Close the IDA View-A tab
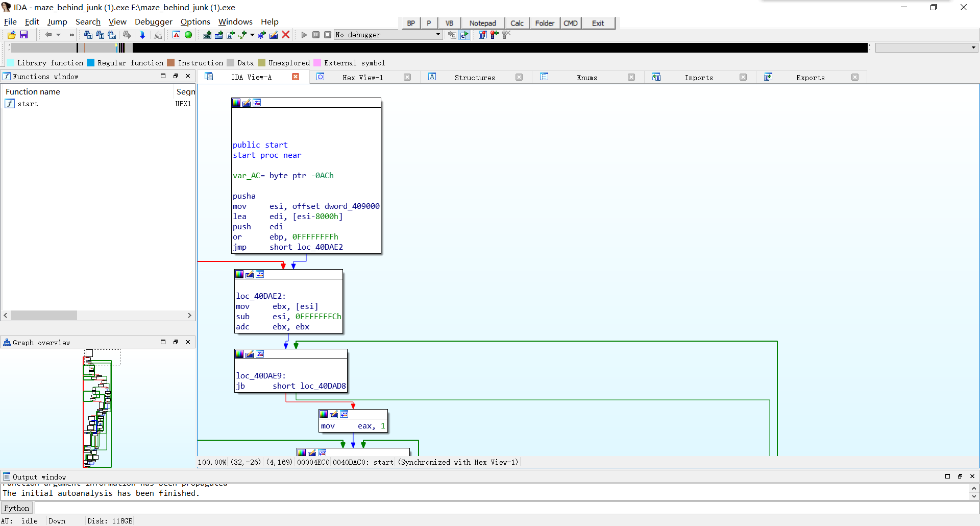This screenshot has width=980, height=526. pyautogui.click(x=296, y=77)
